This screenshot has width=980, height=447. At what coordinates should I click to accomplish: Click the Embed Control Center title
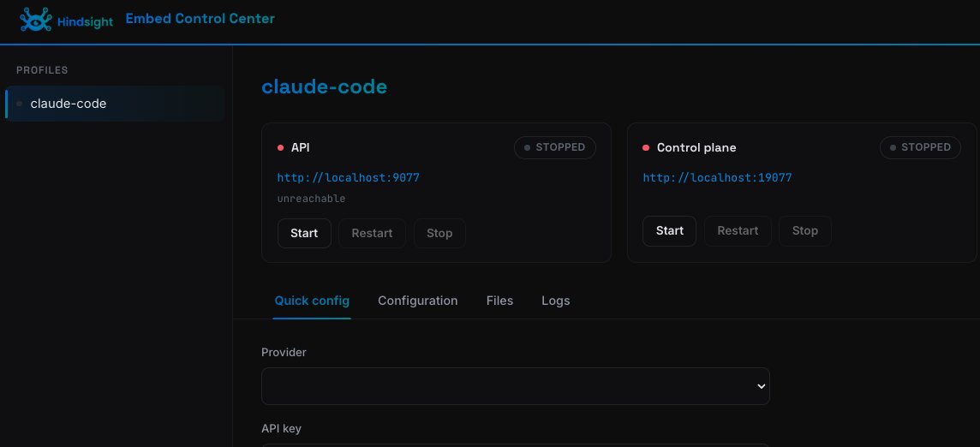(200, 19)
